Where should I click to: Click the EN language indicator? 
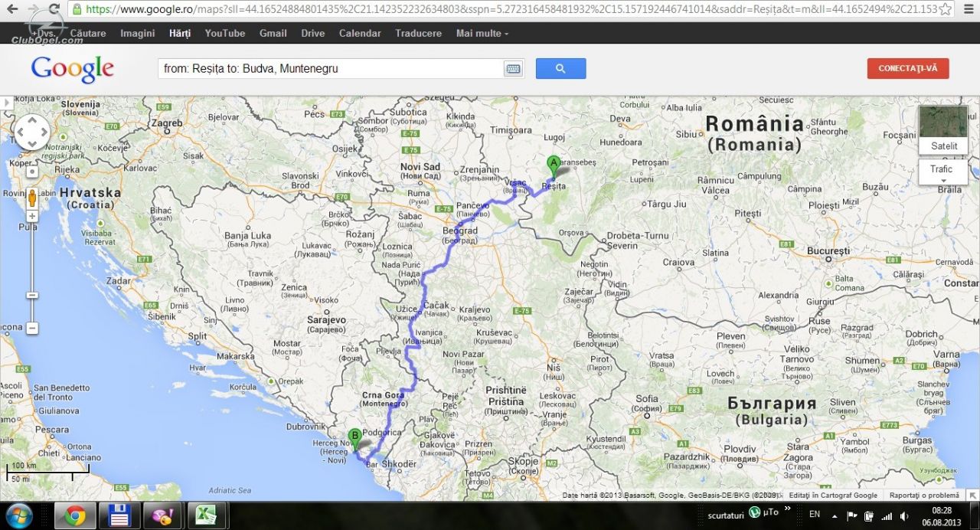tap(815, 515)
